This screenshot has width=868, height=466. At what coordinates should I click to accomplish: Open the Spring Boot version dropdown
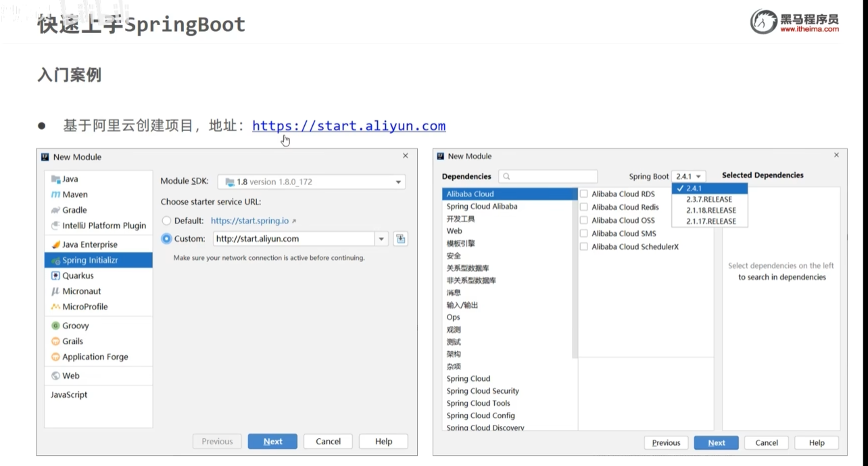point(689,176)
